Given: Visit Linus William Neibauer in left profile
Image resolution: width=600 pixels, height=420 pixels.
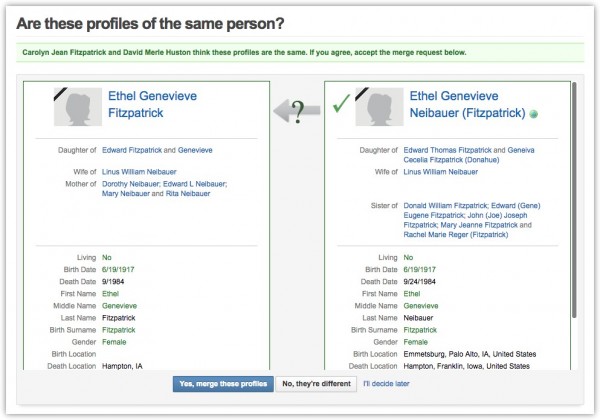Looking at the screenshot, I should pyautogui.click(x=139, y=172).
